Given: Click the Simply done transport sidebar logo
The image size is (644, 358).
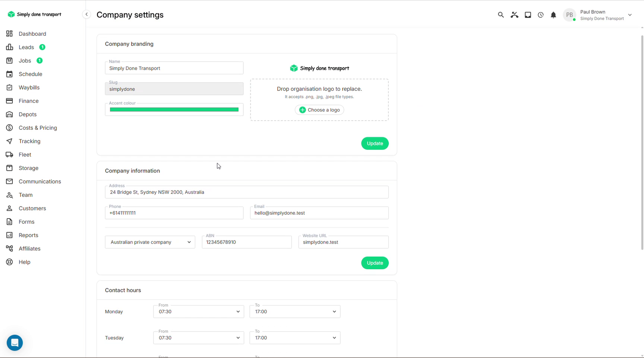Looking at the screenshot, I should coord(34,15).
